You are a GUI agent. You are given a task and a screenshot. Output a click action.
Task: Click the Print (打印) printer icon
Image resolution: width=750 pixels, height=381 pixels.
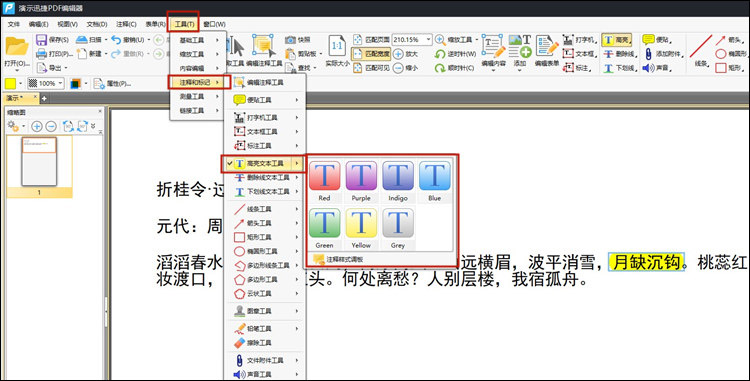pos(42,54)
